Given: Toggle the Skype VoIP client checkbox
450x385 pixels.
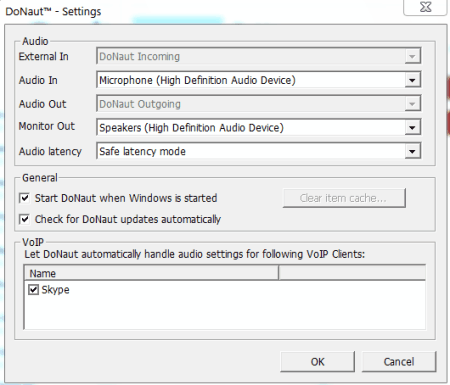Looking at the screenshot, I should pos(33,290).
